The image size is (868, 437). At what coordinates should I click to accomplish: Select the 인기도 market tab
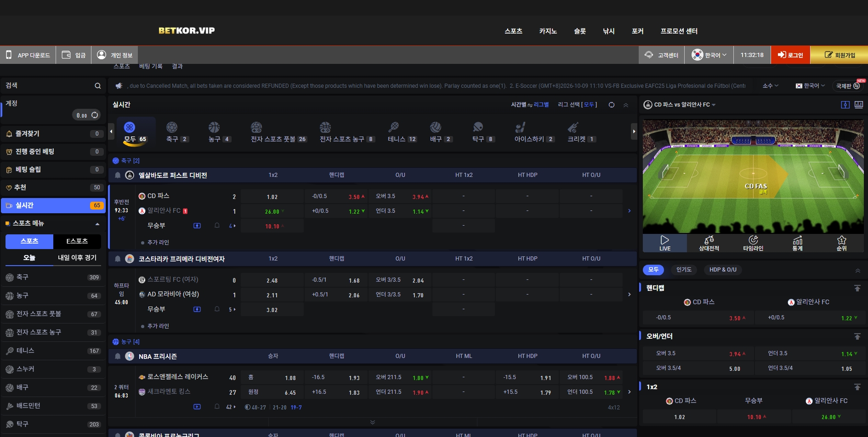pyautogui.click(x=684, y=270)
